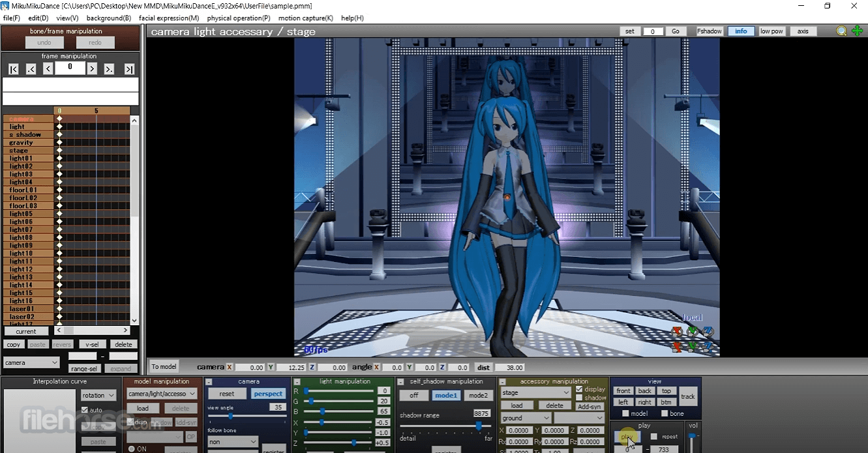This screenshot has width=868, height=453.
Task: Open the facial expression(M) menu
Action: tap(169, 18)
